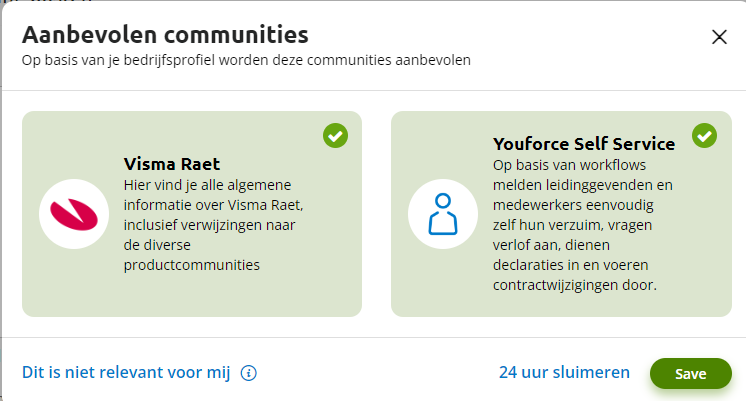Click 'Hier vind je alle algemene' text line

[214, 185]
